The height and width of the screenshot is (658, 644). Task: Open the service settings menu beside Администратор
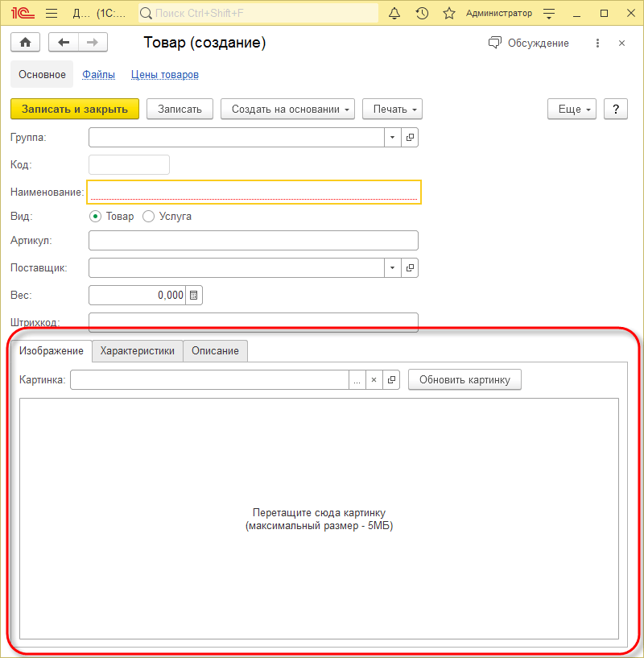pyautogui.click(x=549, y=14)
